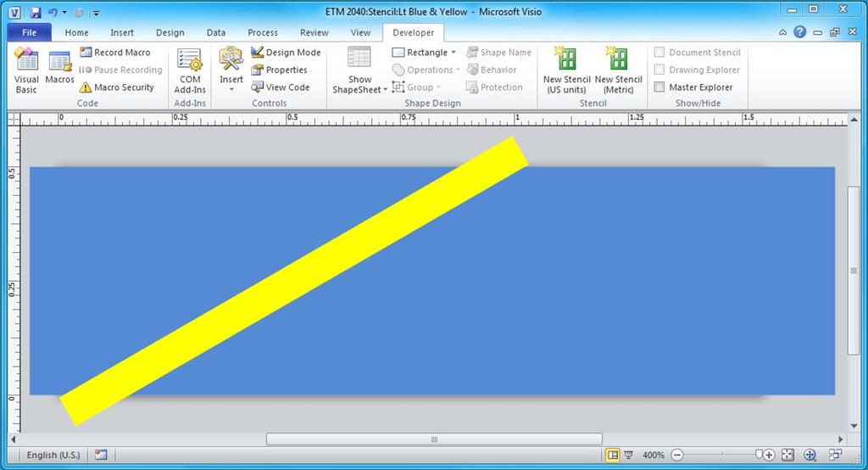868x470 pixels.
Task: Click Show ShapeSheet icon
Action: (x=359, y=58)
